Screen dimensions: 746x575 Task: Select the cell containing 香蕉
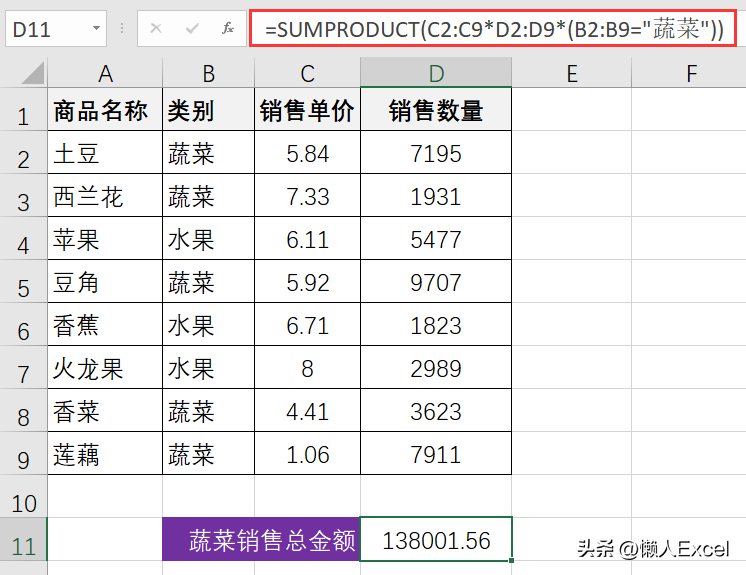(105, 325)
